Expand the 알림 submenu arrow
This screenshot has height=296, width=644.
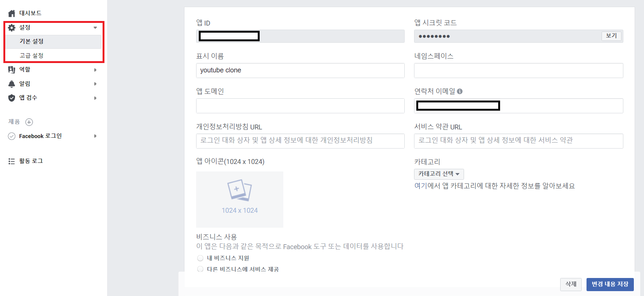(95, 84)
